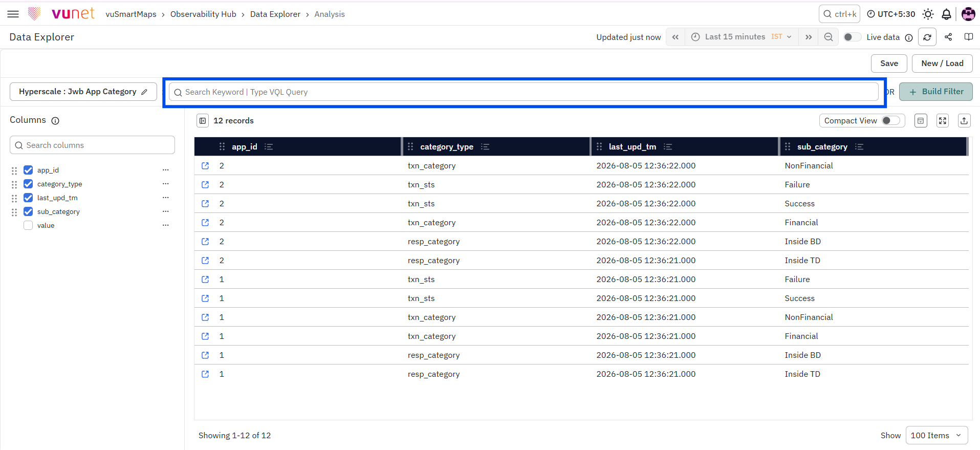Open the 100 Items page size dropdown
The height and width of the screenshot is (450, 980).
(937, 435)
